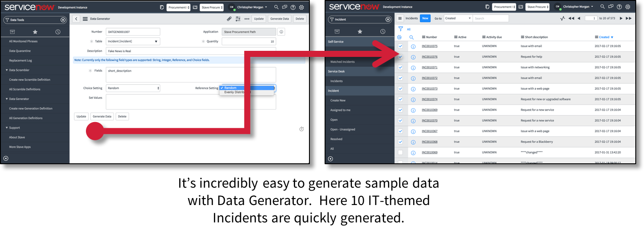
Task: Open Create new Generation Definition module
Action: click(x=31, y=109)
